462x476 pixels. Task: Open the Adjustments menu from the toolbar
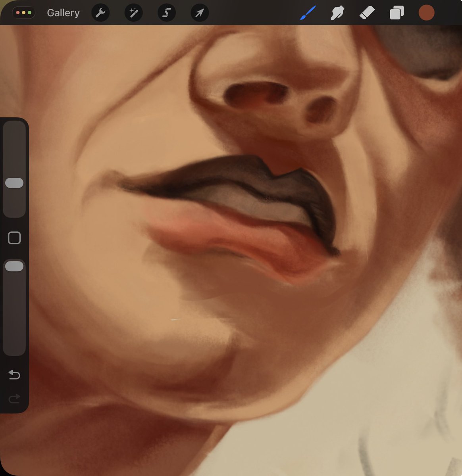(x=133, y=12)
